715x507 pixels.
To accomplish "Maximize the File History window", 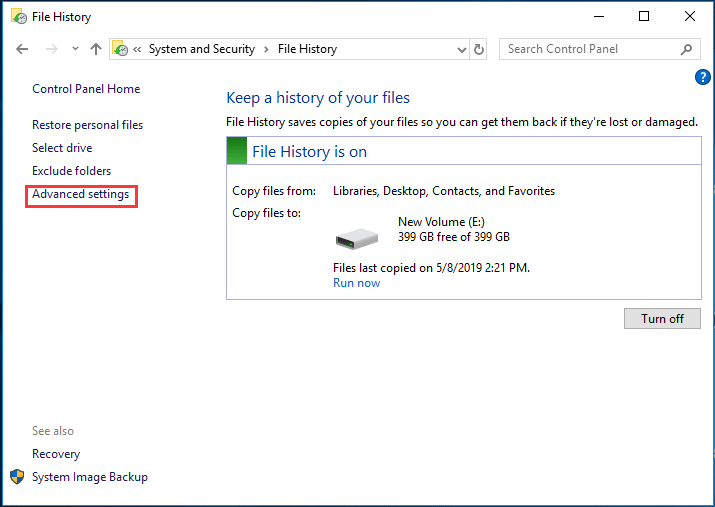I will (x=644, y=16).
